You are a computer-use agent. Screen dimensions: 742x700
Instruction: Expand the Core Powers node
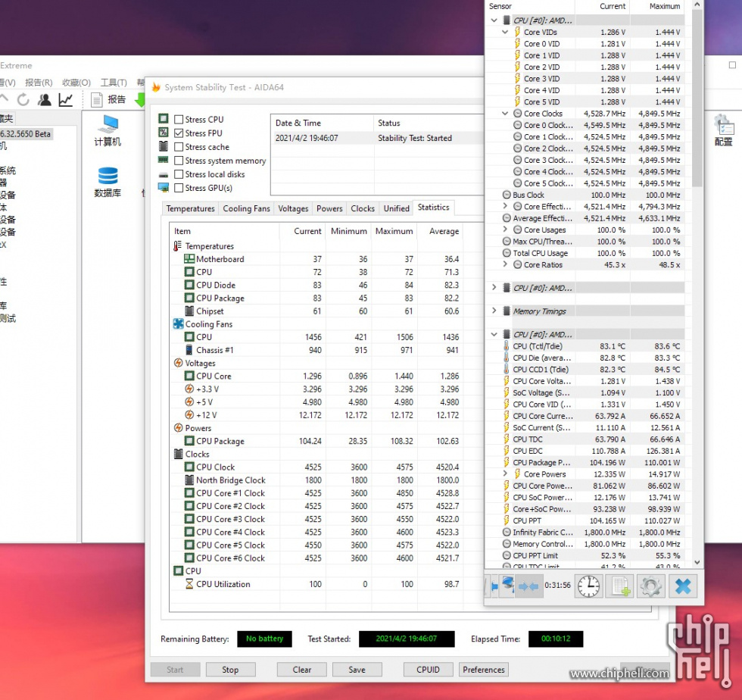point(505,473)
